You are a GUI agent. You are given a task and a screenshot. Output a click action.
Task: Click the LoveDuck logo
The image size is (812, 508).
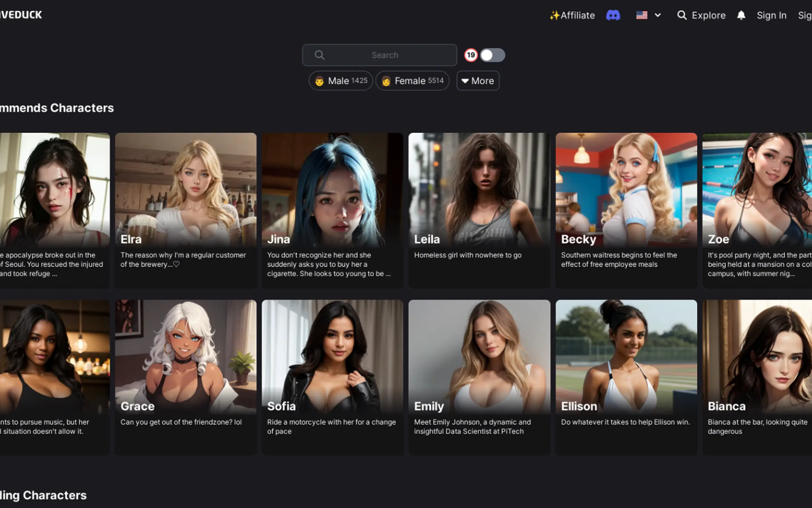coord(21,15)
